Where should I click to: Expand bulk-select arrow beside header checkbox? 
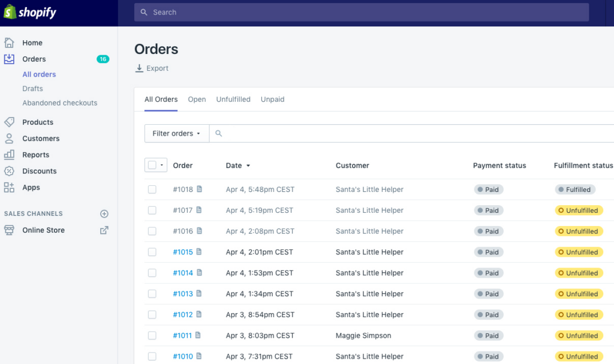(x=162, y=165)
